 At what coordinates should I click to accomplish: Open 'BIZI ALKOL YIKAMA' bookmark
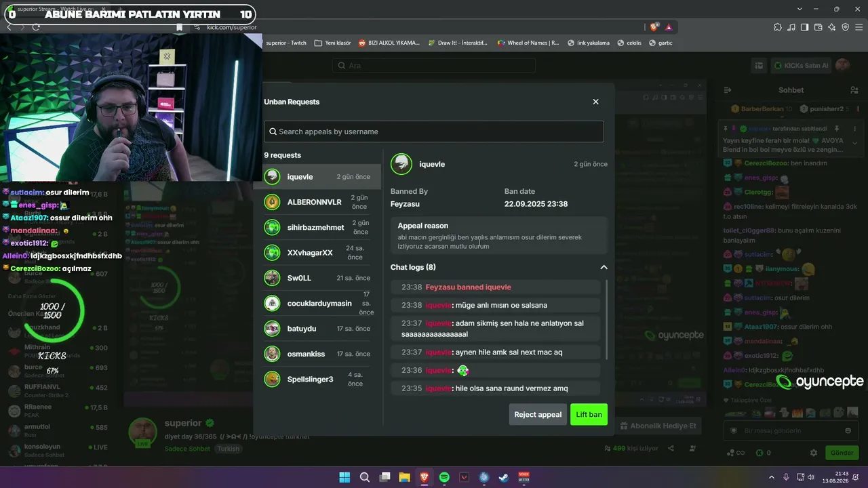point(389,43)
